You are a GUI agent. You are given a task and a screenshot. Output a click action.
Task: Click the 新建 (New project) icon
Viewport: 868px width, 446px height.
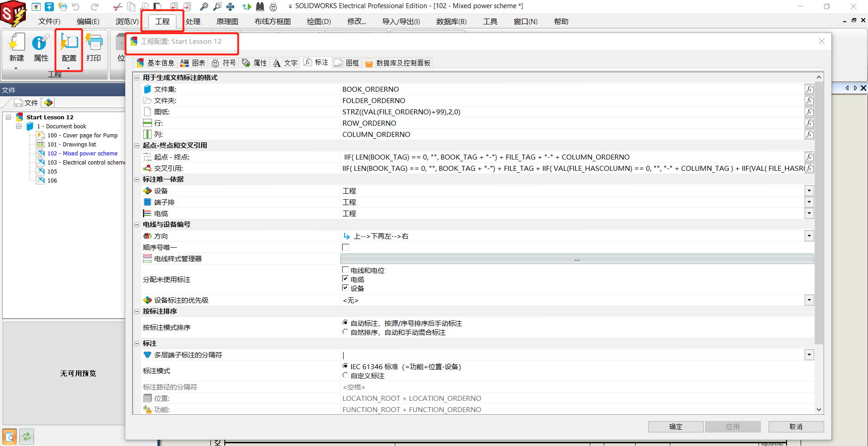pos(16,47)
